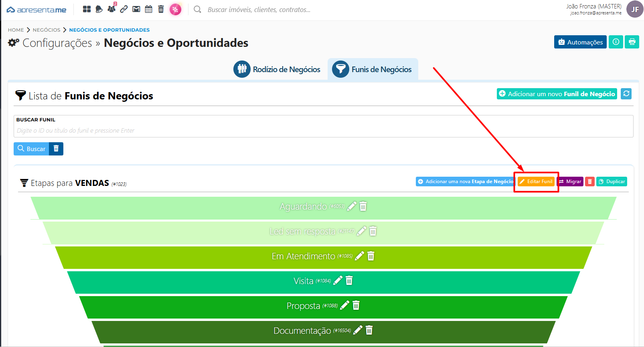Viewport: 644px width, 347px height.
Task: Click the Documentação stage label
Action: coord(302,331)
